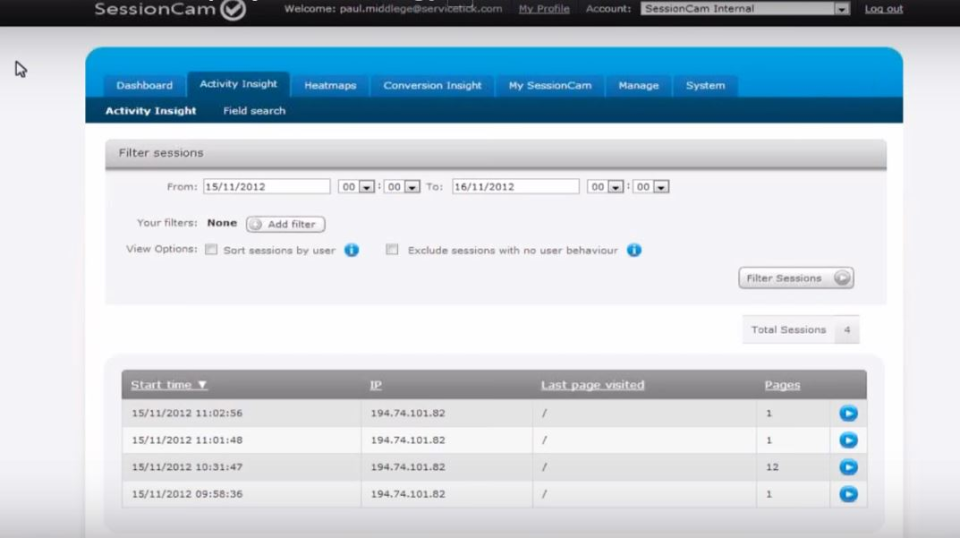Enable Sort sessions by user checkbox
The height and width of the screenshot is (538, 960).
(x=211, y=249)
